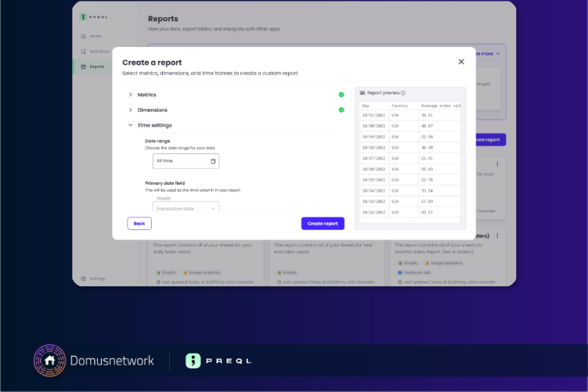Viewport: 588px width, 392px height.
Task: Click Shopify tag on Daily Sales report card
Action: 166,273
